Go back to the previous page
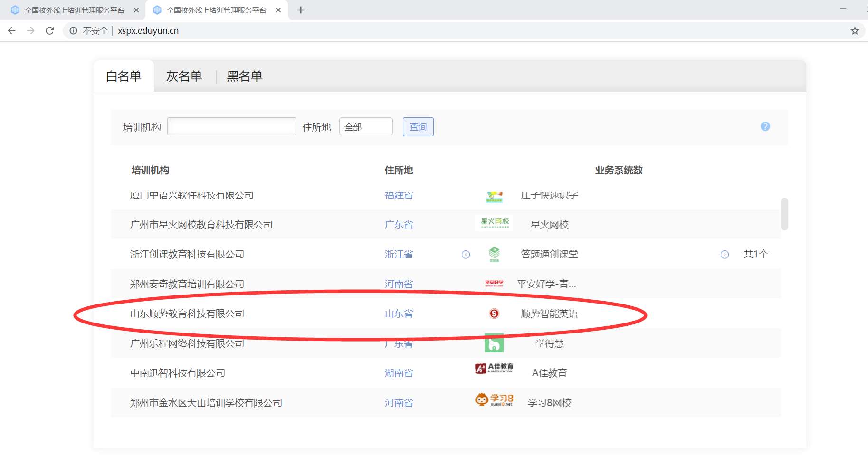Viewport: 868px width, 456px height. (12, 31)
